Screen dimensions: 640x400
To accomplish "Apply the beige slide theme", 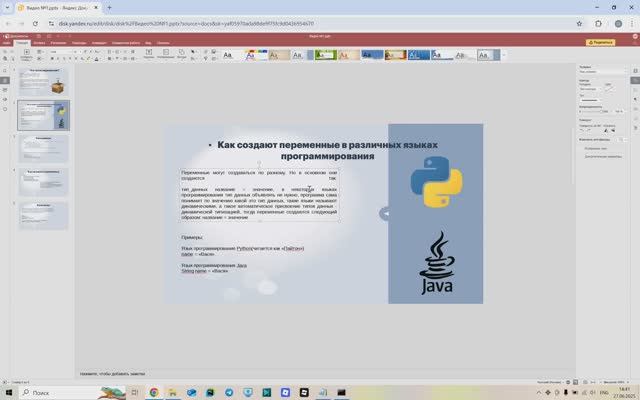I will pos(279,55).
